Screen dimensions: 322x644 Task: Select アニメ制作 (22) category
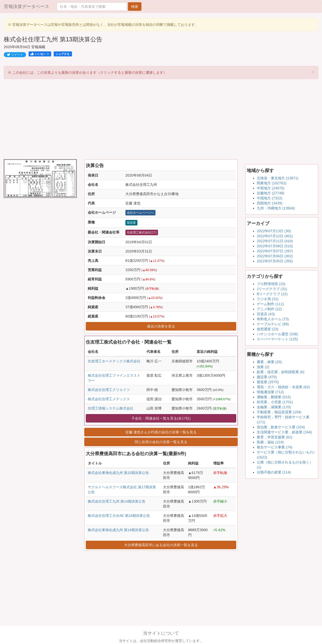269,309
